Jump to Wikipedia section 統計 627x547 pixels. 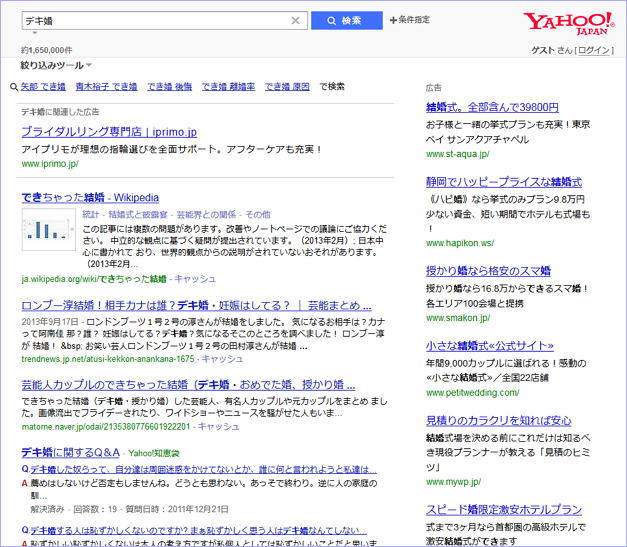click(x=90, y=215)
